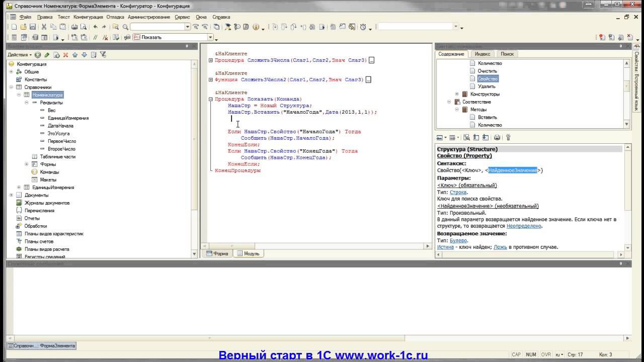The image size is (644, 362).
Task: Cut selection with the scissors icon
Action: click(44, 27)
